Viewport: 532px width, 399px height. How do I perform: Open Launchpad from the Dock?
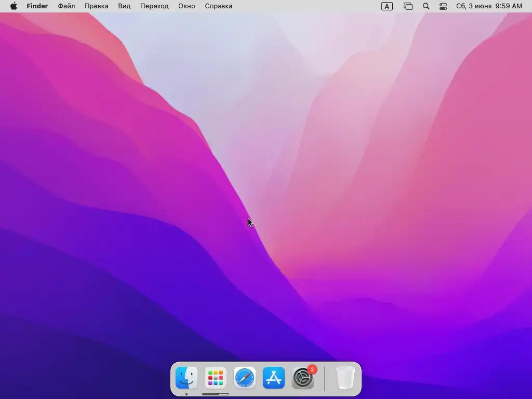click(x=216, y=378)
